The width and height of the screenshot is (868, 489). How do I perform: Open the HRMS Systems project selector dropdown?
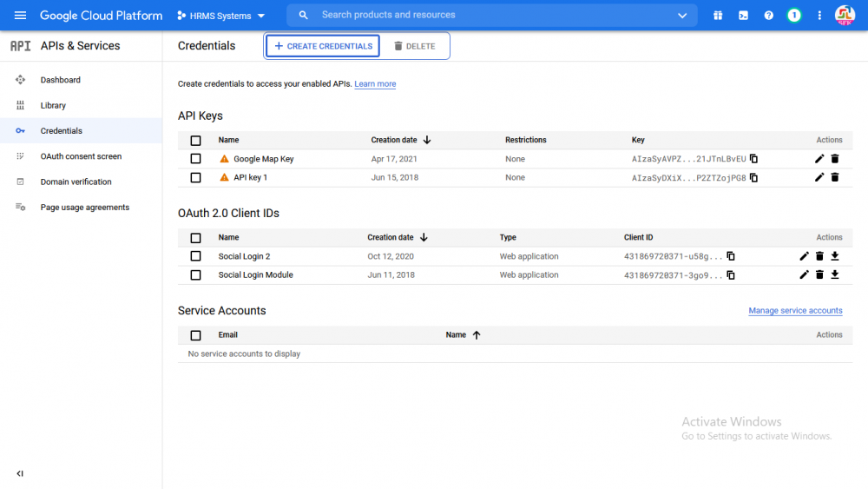(x=220, y=16)
